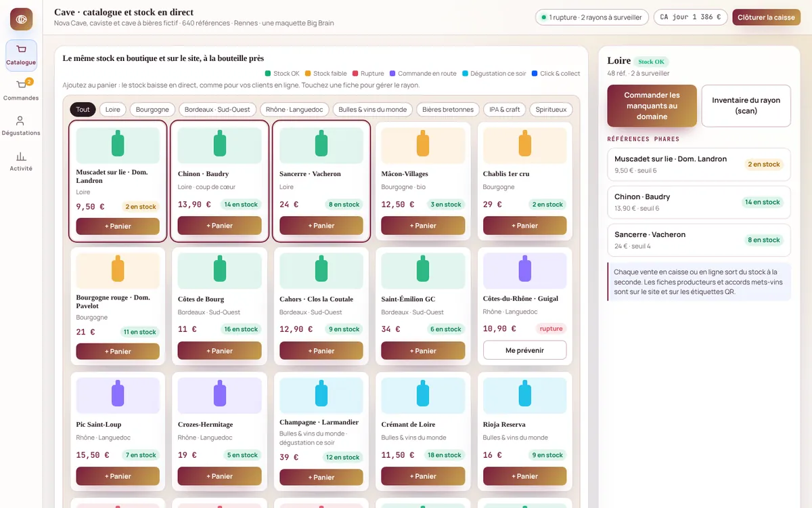Screen dimensions: 812x508
Task: Click the orange Stock faible legend swatch
Action: tap(308, 73)
